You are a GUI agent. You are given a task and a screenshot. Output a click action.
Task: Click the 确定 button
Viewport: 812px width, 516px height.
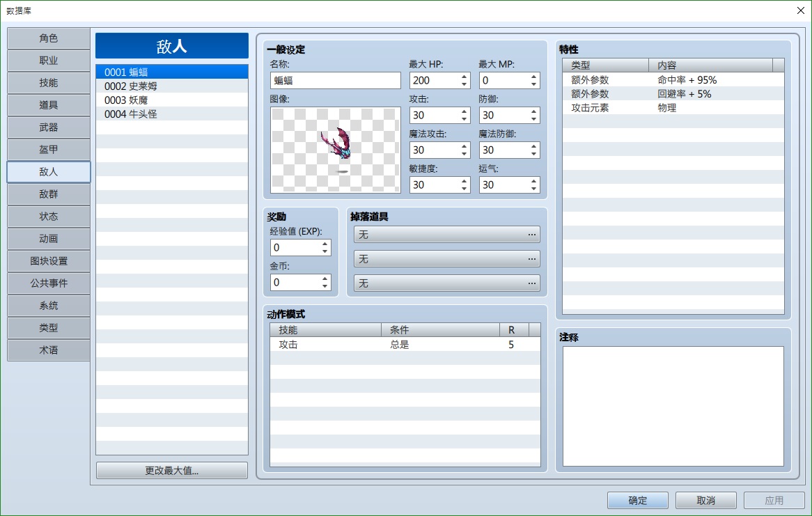click(x=637, y=501)
